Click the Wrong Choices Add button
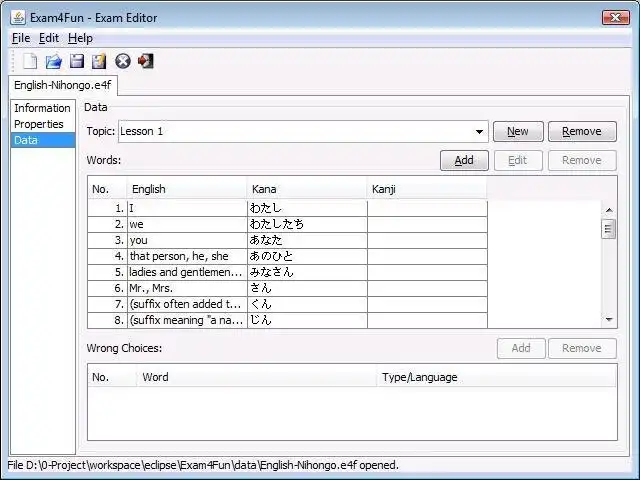This screenshot has width=640, height=480. (521, 348)
